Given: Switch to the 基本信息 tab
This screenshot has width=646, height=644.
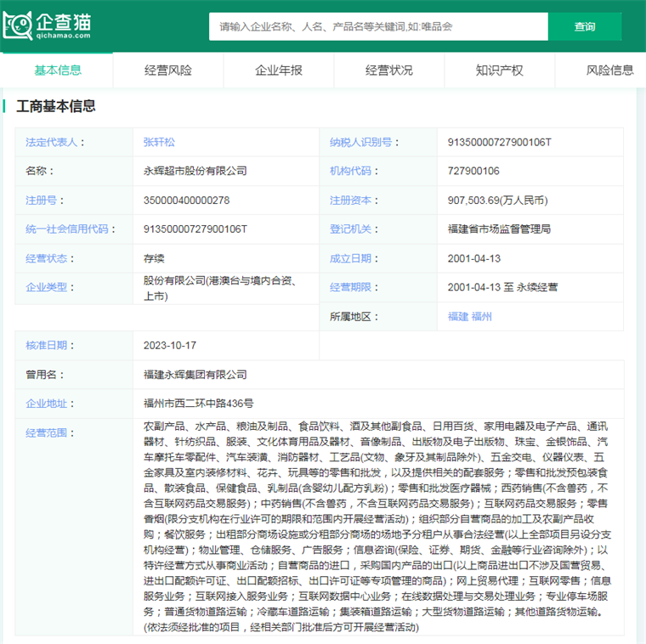Looking at the screenshot, I should pos(57,71).
